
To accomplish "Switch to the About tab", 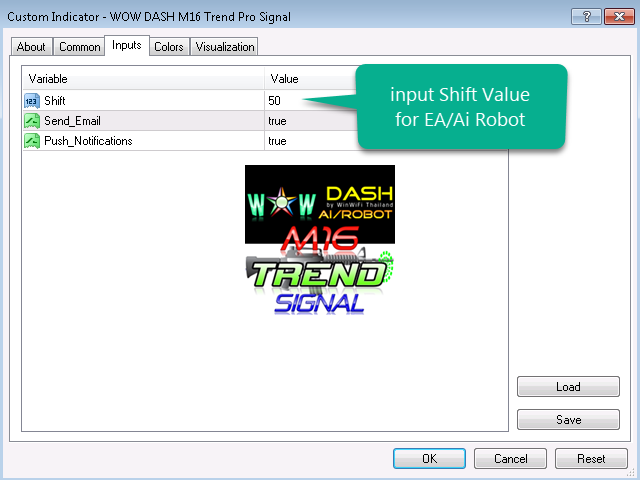I will [31, 47].
